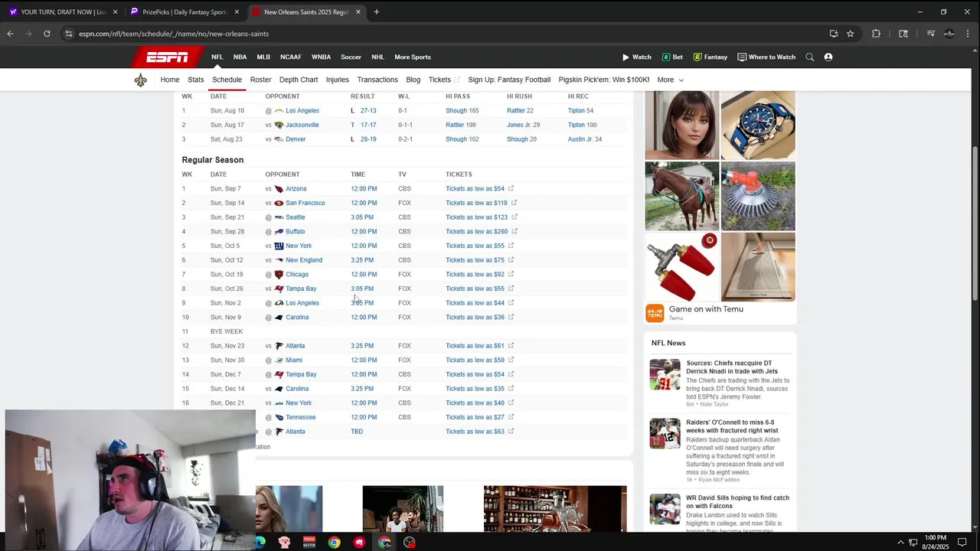Viewport: 980px width, 551px height.
Task: Open the Raiders' O'Connell injury story
Action: tap(732, 426)
